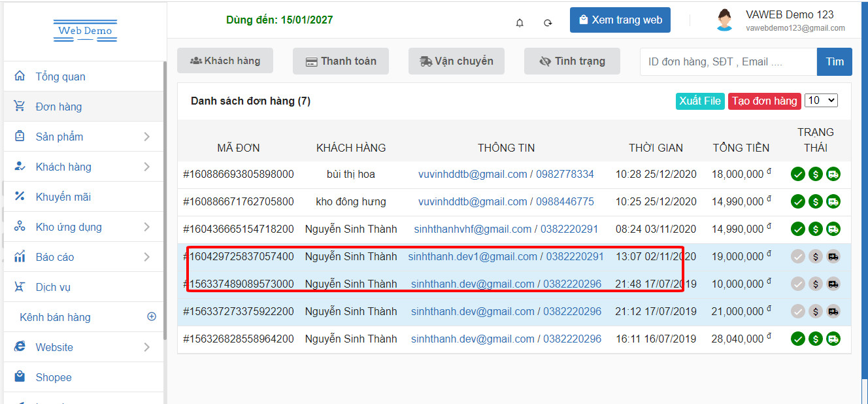Click the refresh icon in header
This screenshot has height=404, width=868.
tap(548, 23)
